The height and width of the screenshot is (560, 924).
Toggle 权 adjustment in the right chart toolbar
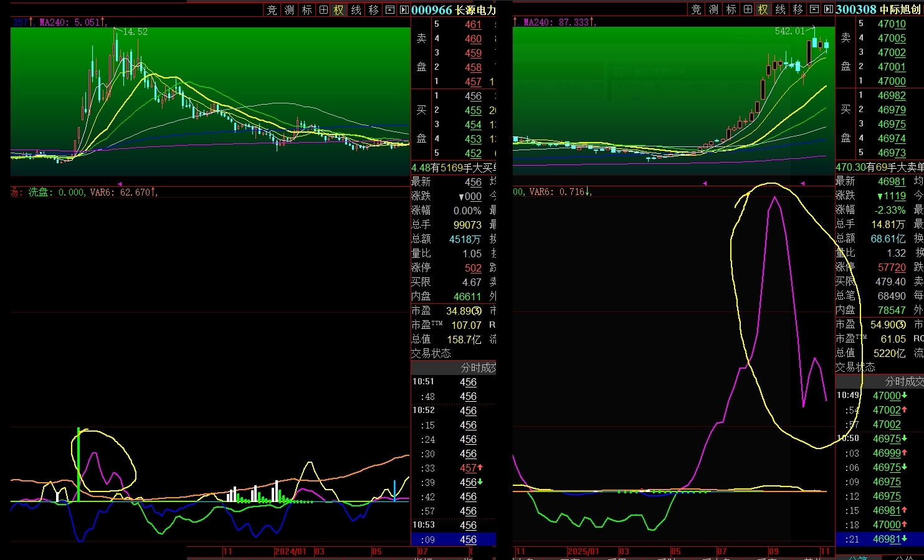point(763,10)
